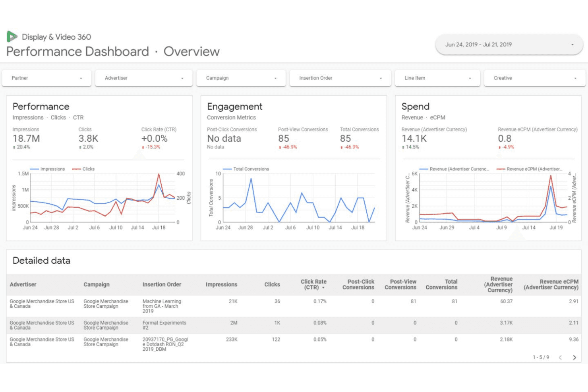588x392 pixels.
Task: Open the Insertion Order filter dropdown
Action: coord(340,78)
